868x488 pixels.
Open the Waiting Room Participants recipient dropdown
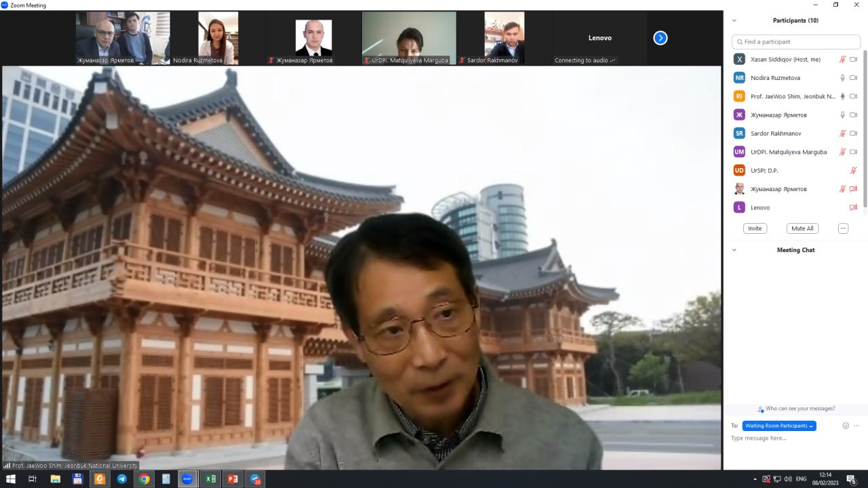(779, 426)
